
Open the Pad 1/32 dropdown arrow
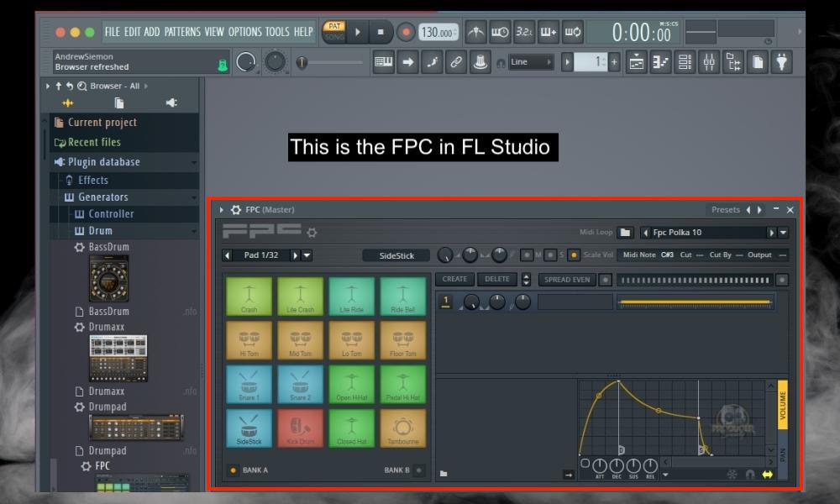(307, 255)
